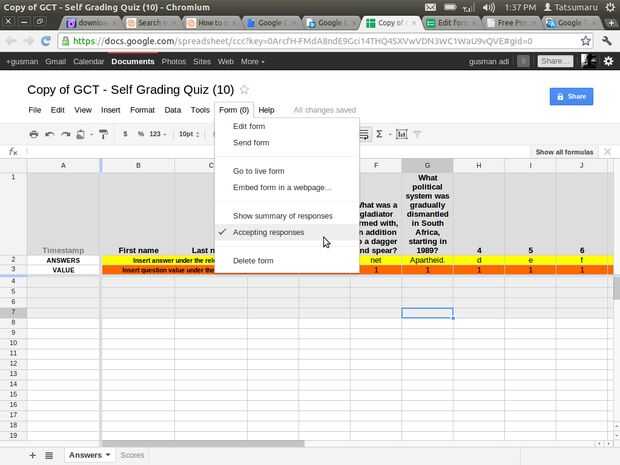Open clipboard dropdown arrow beside paste icon

(91, 134)
